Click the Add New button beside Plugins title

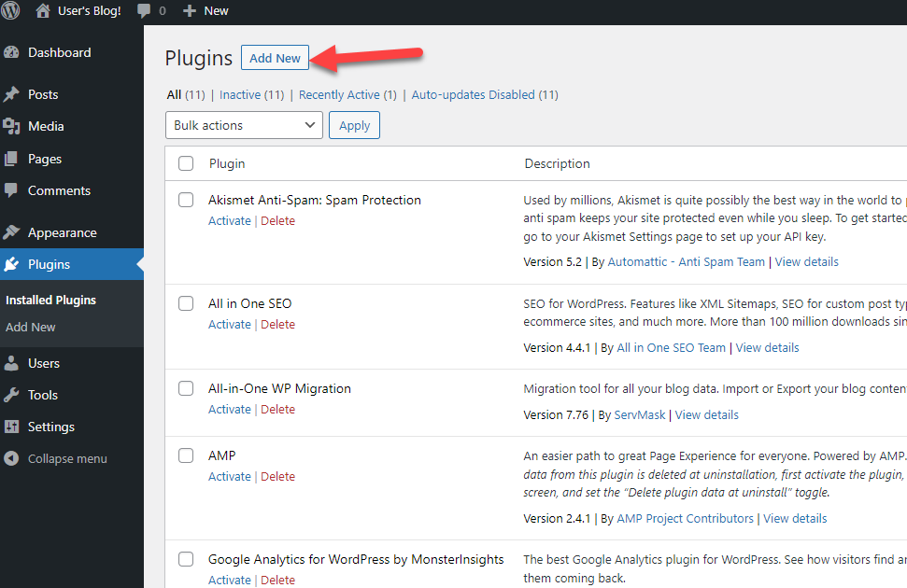(x=275, y=58)
